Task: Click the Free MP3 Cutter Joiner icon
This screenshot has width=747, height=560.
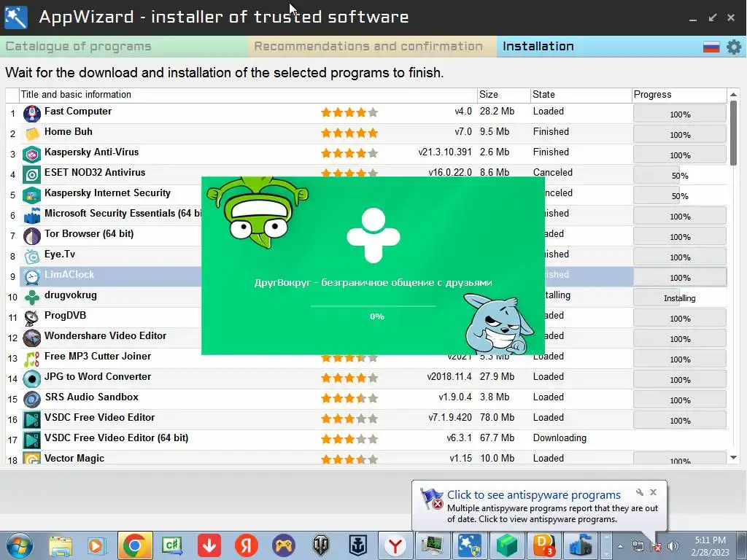Action: tap(32, 359)
